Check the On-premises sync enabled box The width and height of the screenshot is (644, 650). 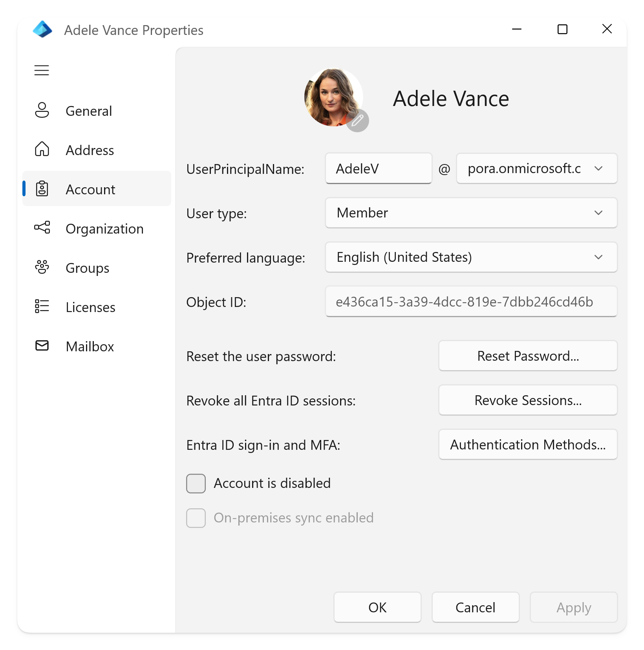[x=196, y=518]
